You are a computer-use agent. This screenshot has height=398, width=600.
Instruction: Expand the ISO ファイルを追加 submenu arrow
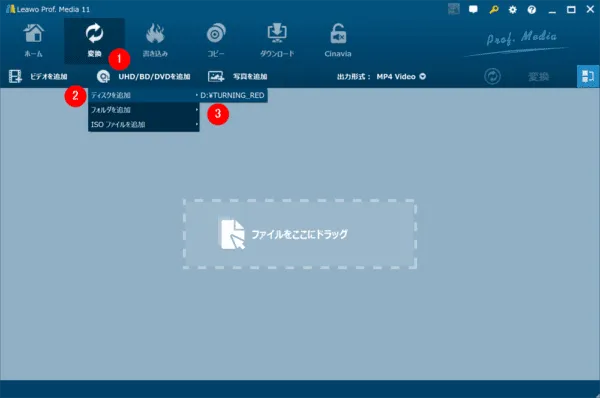point(197,124)
